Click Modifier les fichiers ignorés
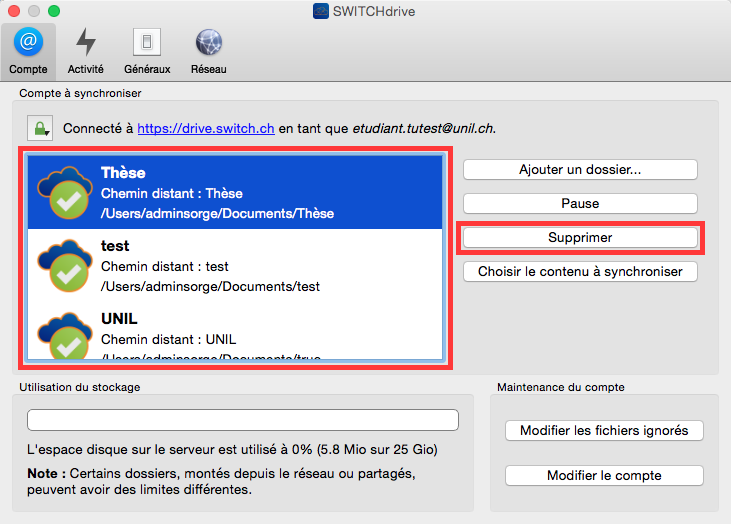 pyautogui.click(x=604, y=431)
